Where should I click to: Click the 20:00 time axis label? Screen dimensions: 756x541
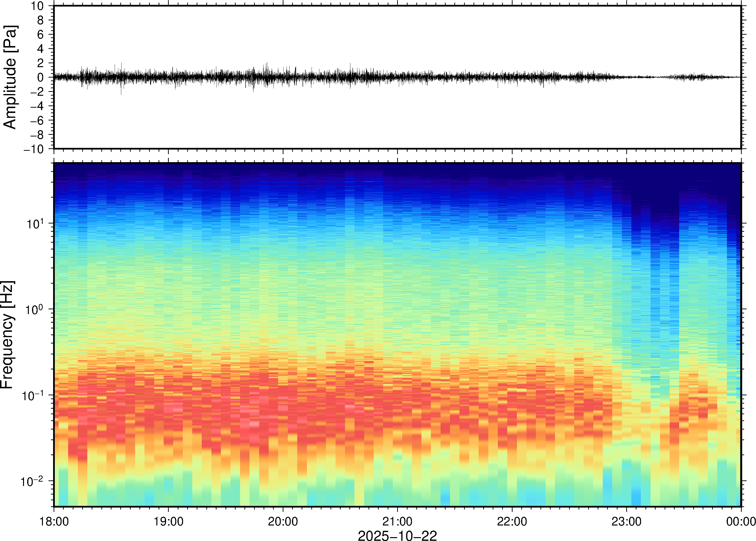(283, 521)
